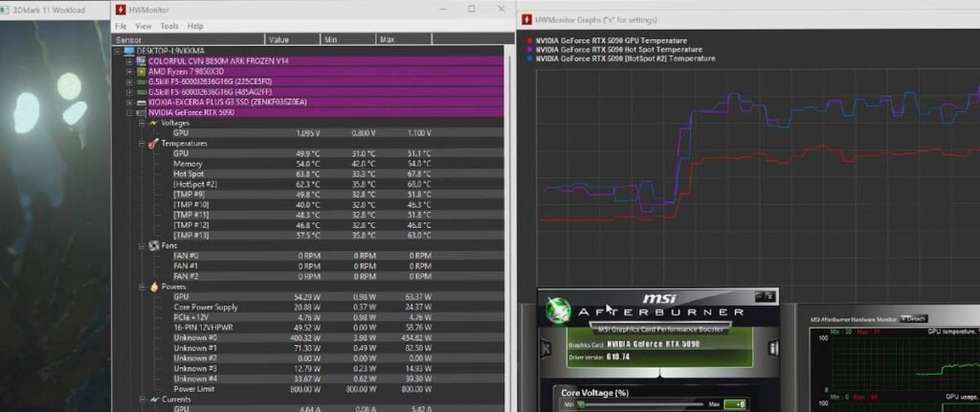The image size is (980, 412).
Task: Open the Help menu in HWMonitor
Action: click(195, 26)
